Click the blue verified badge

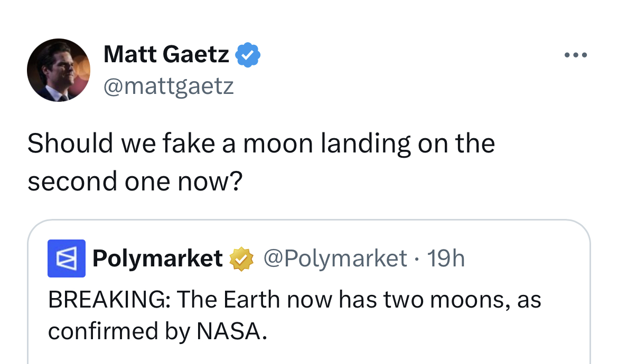pyautogui.click(x=247, y=55)
